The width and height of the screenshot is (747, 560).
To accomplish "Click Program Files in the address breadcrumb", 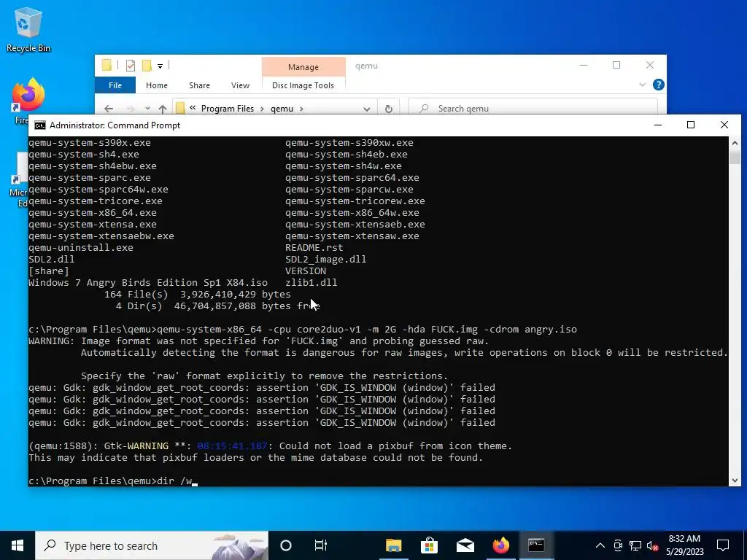I will point(228,109).
